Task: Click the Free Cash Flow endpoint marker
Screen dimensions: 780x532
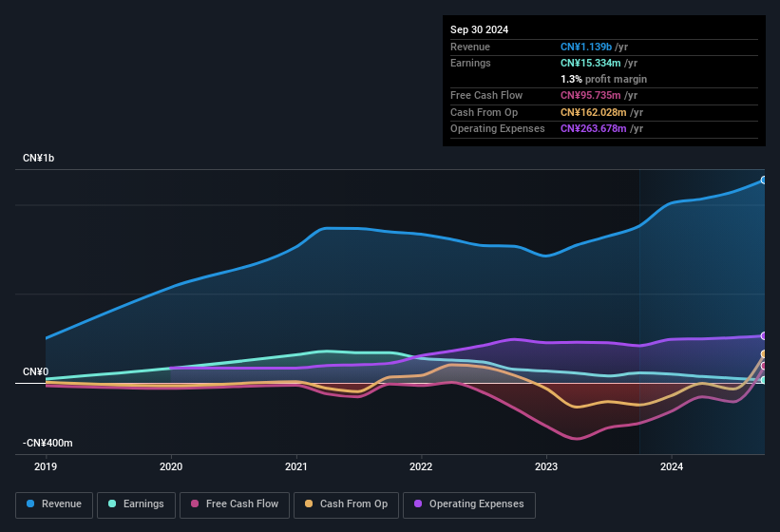Action: coord(764,366)
